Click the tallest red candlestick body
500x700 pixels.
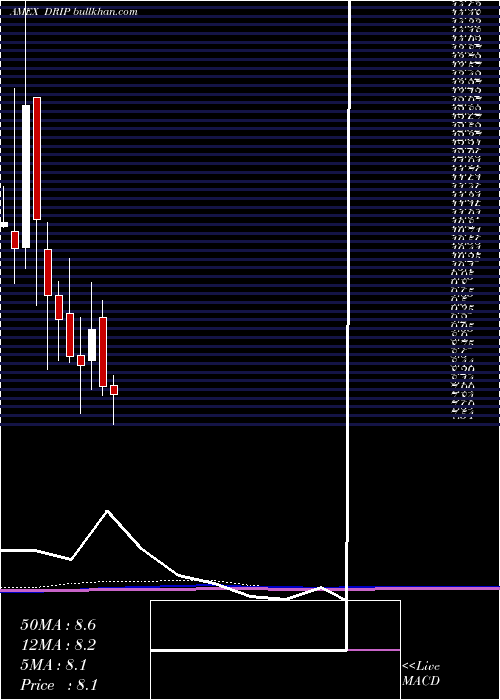coord(37,158)
